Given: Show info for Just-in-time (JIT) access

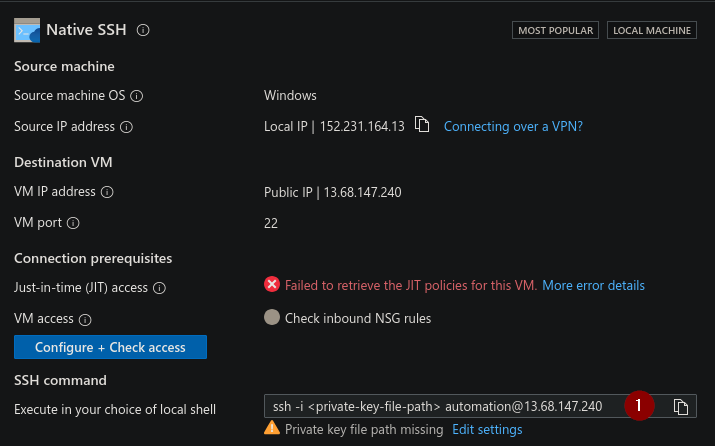Looking at the screenshot, I should tap(159, 288).
